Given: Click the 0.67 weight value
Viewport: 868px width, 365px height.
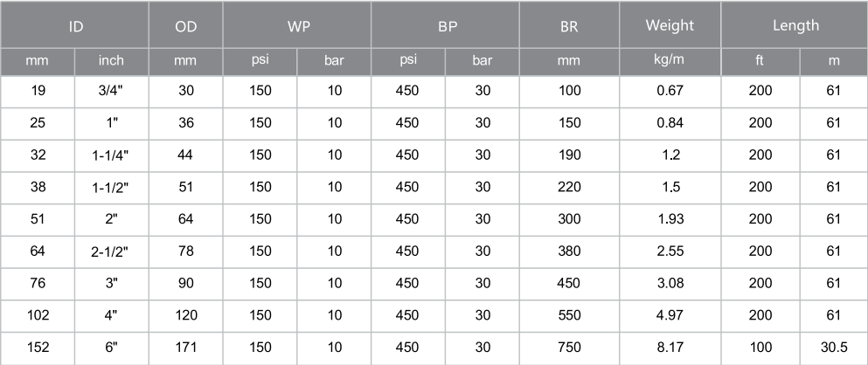Looking at the screenshot, I should click(x=670, y=91).
